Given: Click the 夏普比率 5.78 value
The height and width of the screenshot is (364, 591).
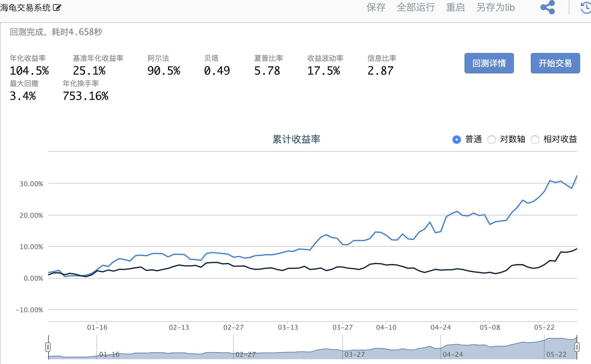Looking at the screenshot, I should tap(267, 71).
